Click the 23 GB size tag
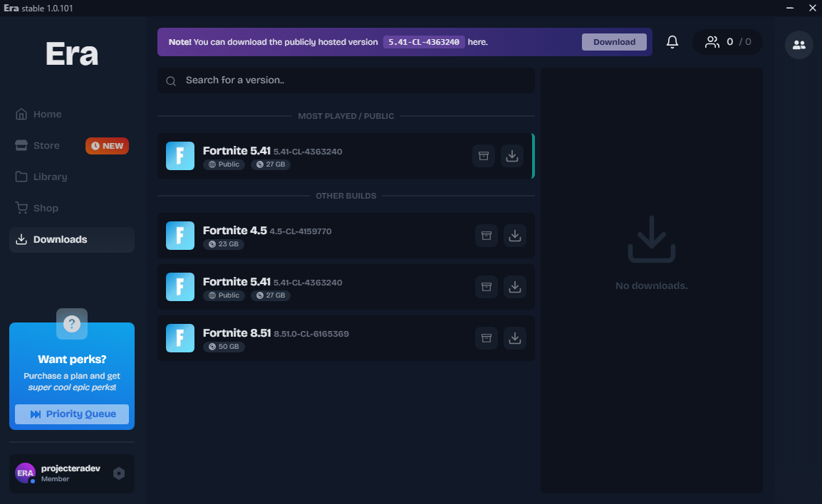 224,243
